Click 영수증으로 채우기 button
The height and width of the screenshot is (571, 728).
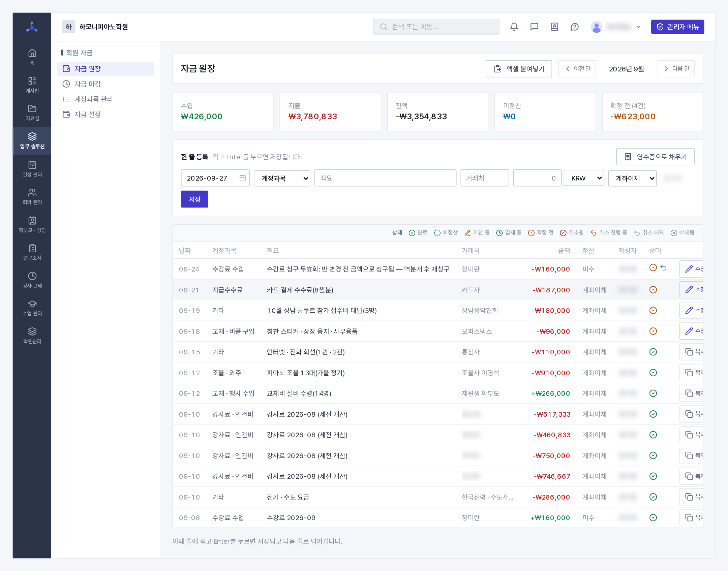coord(655,157)
